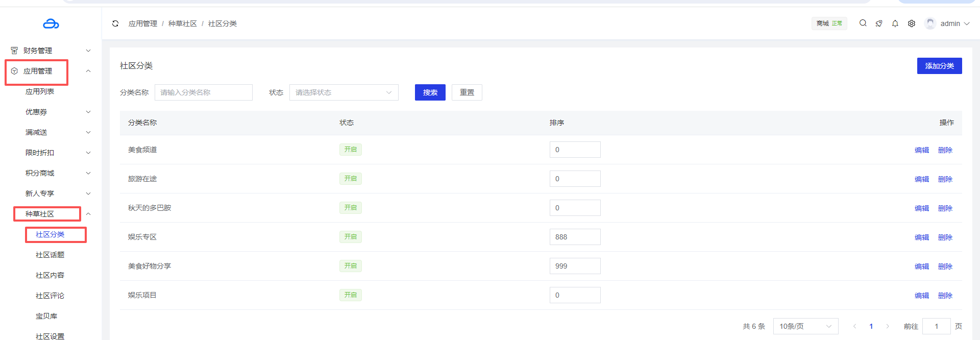Click the blue cloud logo in the sidebar
980x340 pixels.
tap(51, 24)
